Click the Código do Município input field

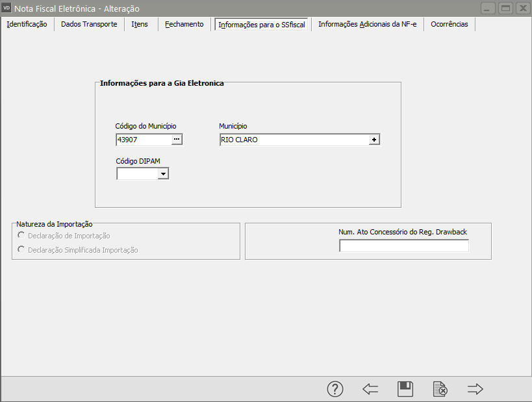(143, 140)
